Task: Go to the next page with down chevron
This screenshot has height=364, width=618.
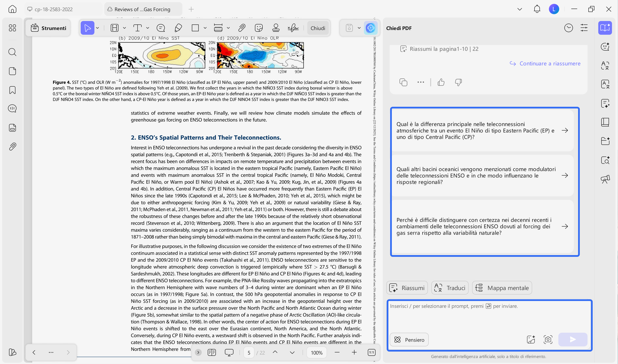Action: (x=292, y=353)
